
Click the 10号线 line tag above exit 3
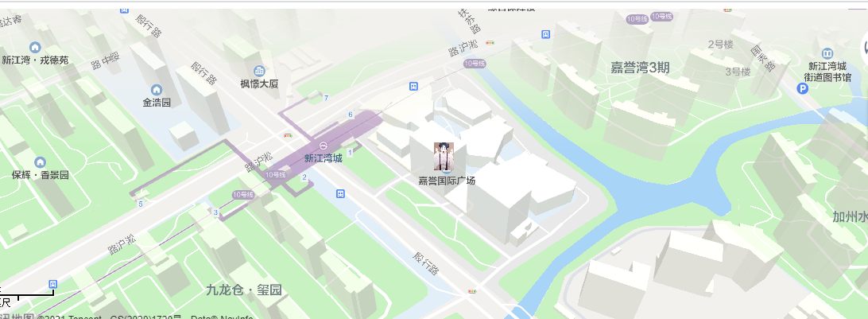(243, 194)
